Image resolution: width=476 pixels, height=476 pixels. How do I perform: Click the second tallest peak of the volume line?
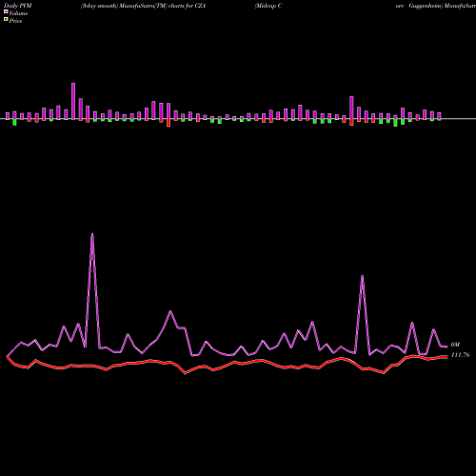coord(362,276)
